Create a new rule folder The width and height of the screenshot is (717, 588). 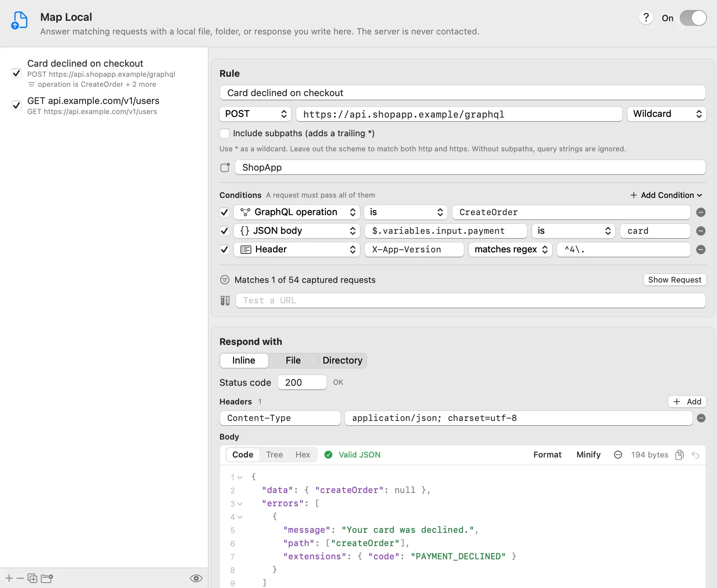click(47, 578)
